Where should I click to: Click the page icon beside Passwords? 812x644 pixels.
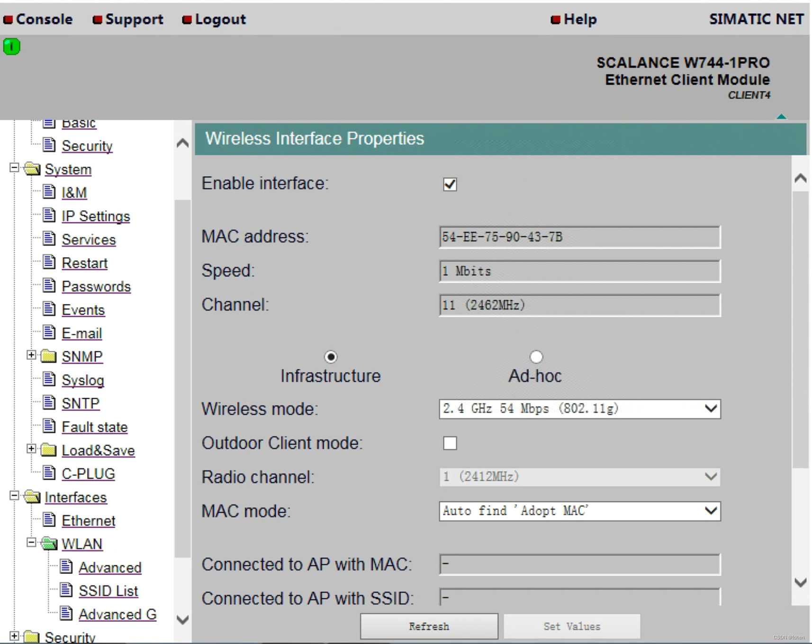point(49,285)
